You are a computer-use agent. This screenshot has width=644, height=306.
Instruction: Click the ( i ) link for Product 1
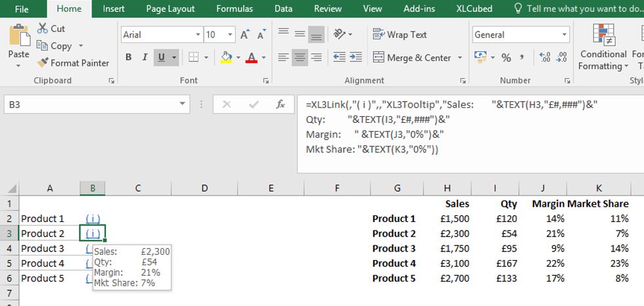(x=93, y=219)
